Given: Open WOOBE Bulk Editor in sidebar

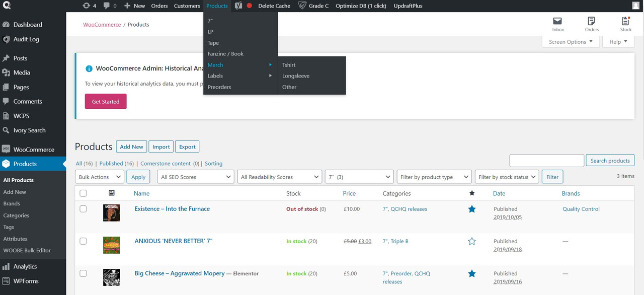Looking at the screenshot, I should pyautogui.click(x=27, y=250).
